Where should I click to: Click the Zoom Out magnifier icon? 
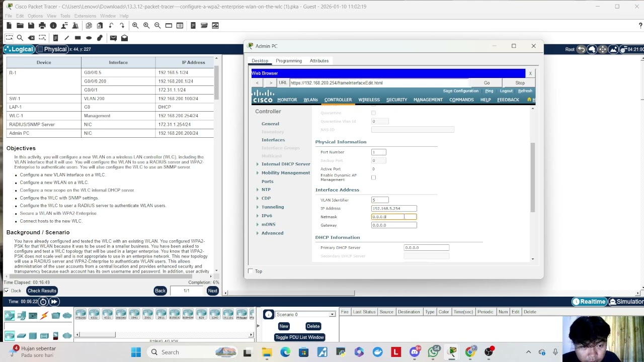[x=157, y=26]
